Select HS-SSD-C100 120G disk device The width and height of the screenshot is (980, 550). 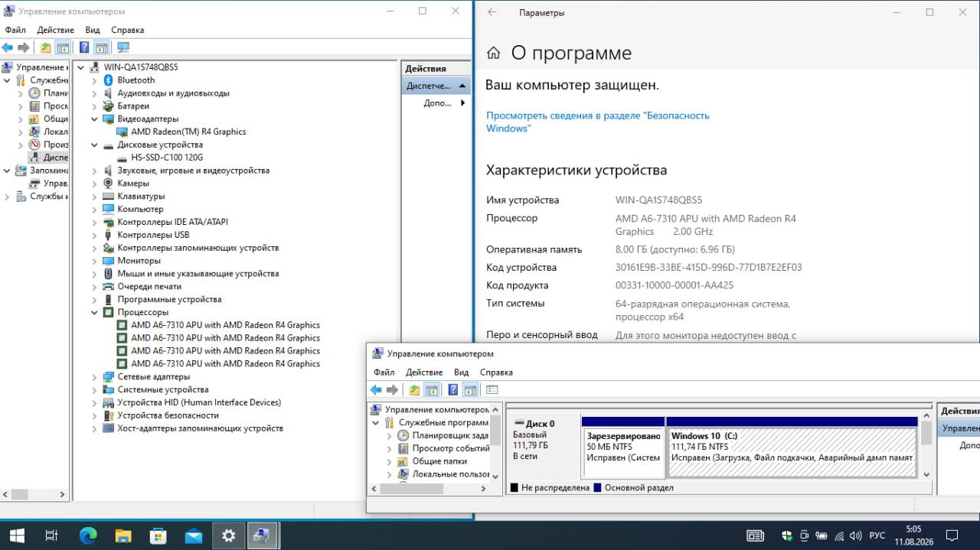coord(167,158)
